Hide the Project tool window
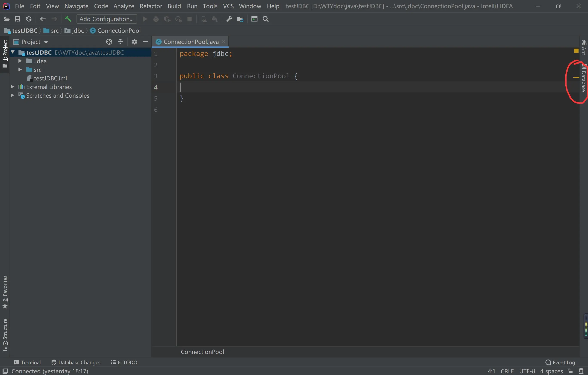This screenshot has height=375, width=588. [x=146, y=42]
